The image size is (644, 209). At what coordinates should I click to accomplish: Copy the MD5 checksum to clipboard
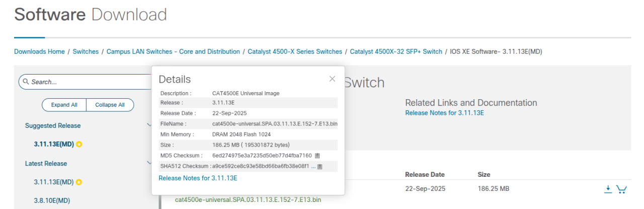pyautogui.click(x=317, y=156)
